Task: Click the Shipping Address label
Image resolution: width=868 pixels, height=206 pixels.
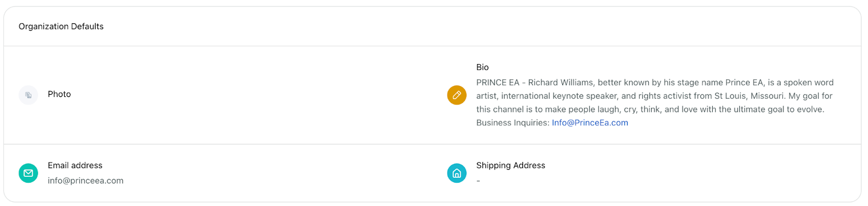Action: (510, 165)
